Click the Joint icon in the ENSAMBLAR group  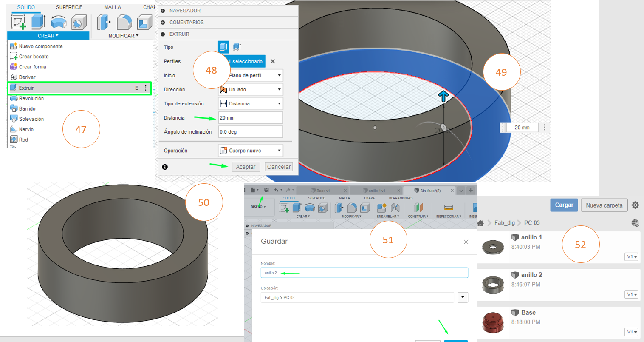pyautogui.click(x=395, y=207)
